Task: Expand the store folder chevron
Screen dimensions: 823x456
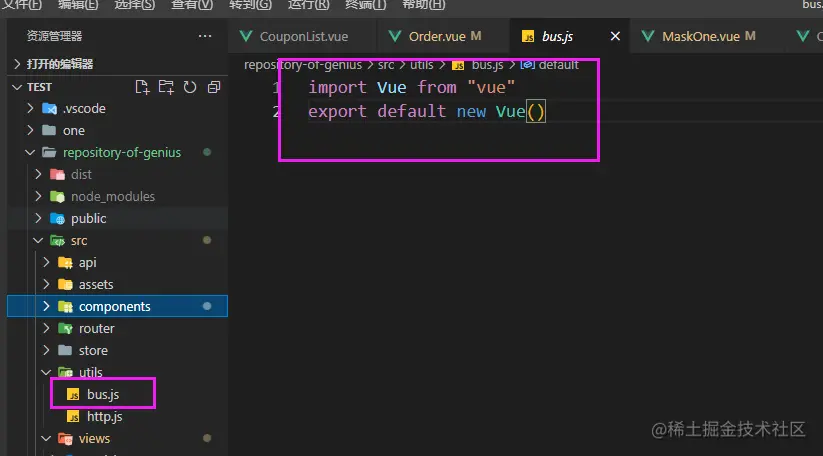Action: pos(46,350)
